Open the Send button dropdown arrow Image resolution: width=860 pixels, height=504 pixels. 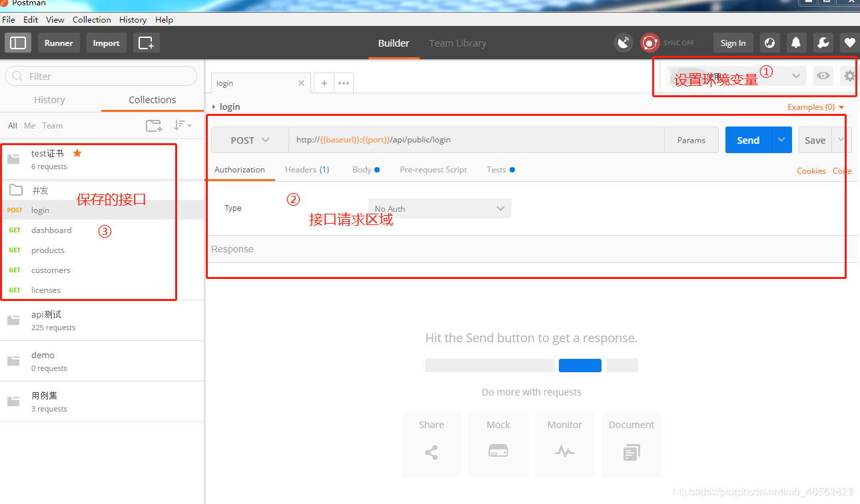(x=781, y=140)
